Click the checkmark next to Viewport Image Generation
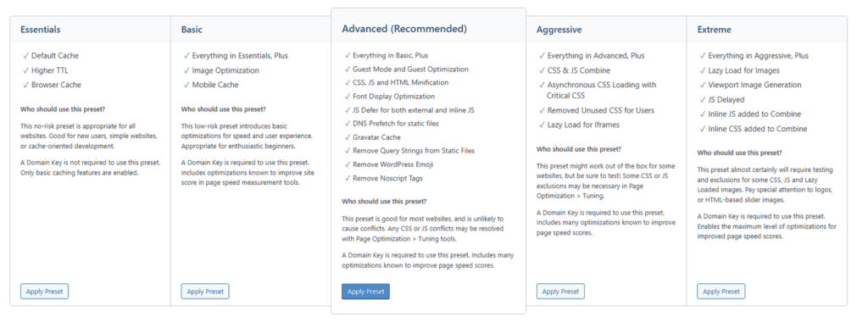 click(702, 85)
